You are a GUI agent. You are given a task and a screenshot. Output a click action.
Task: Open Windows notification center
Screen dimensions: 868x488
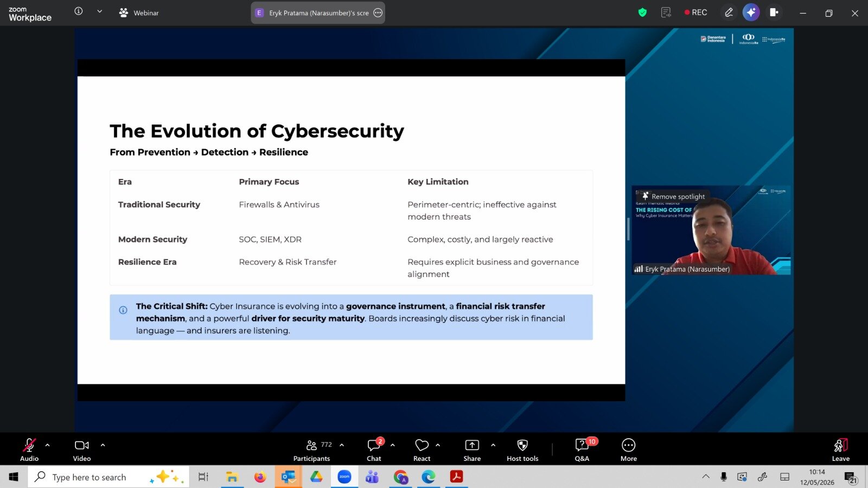point(851,477)
